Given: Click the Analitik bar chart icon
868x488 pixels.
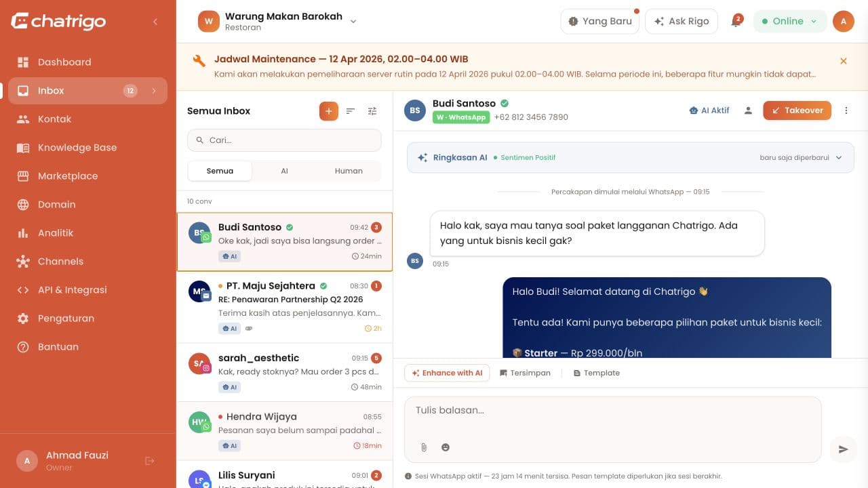Looking at the screenshot, I should tap(23, 233).
